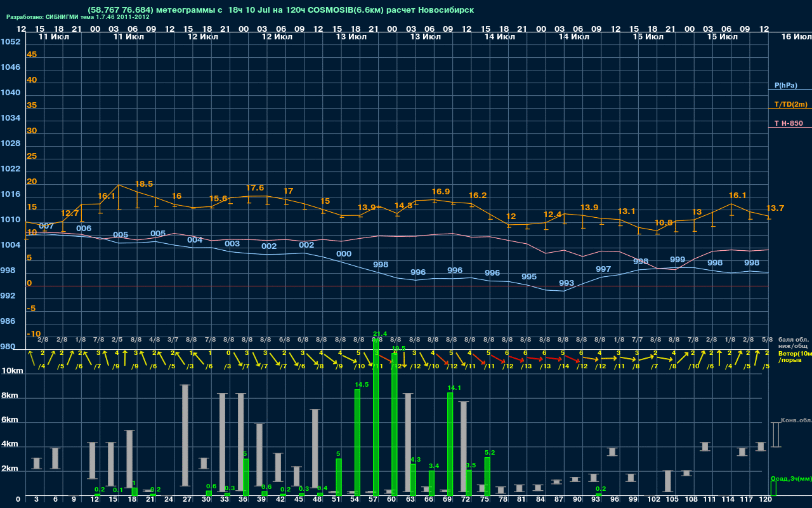Click the 000 pressure value
812x508 pixels.
(344, 253)
